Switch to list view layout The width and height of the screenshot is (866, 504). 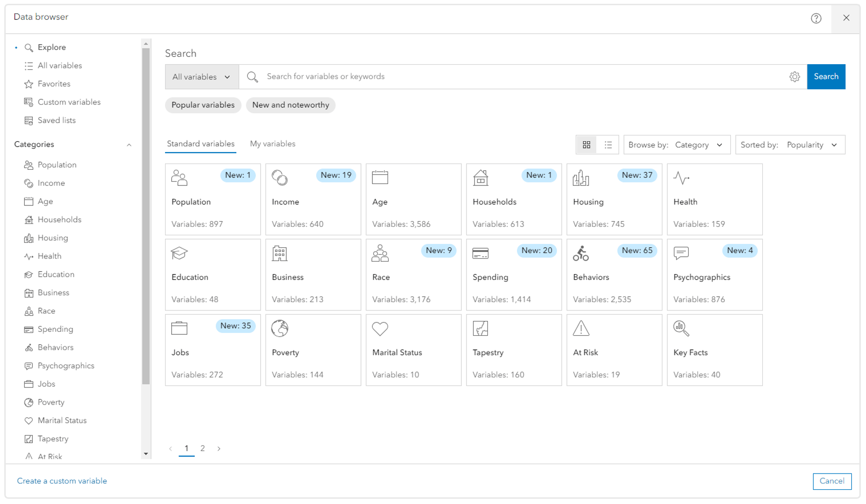coord(608,145)
